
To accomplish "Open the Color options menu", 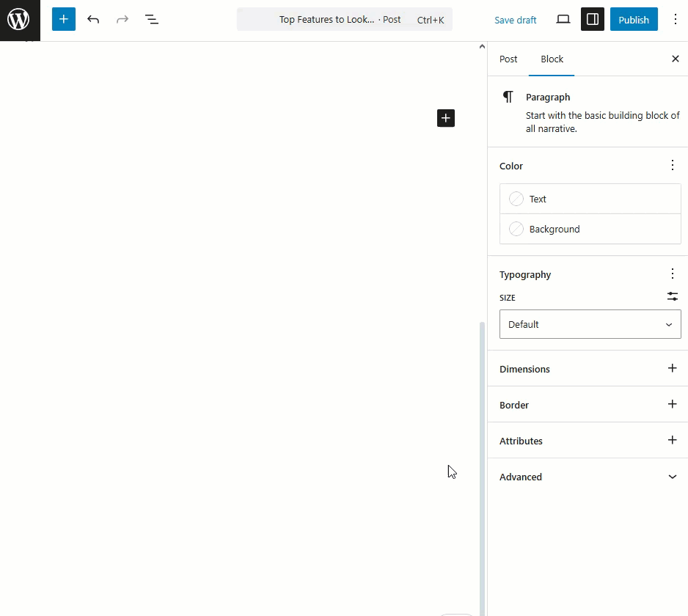I will (x=672, y=166).
